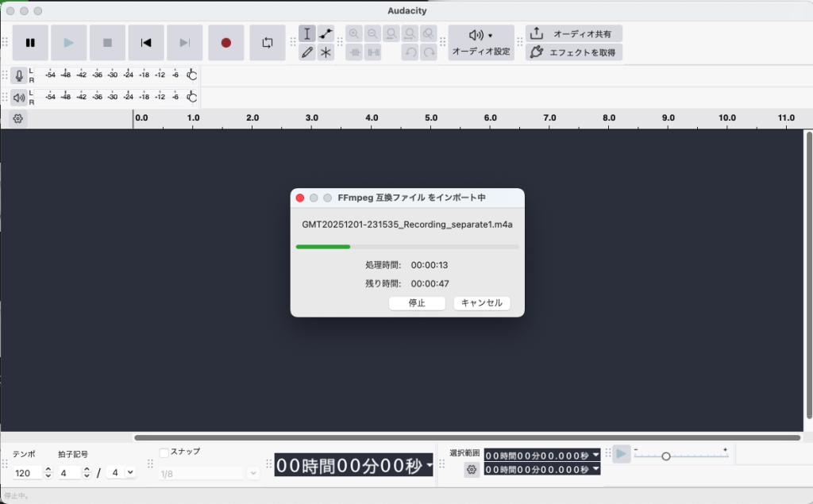Open the time signature denominator dropdown

[x=129, y=471]
